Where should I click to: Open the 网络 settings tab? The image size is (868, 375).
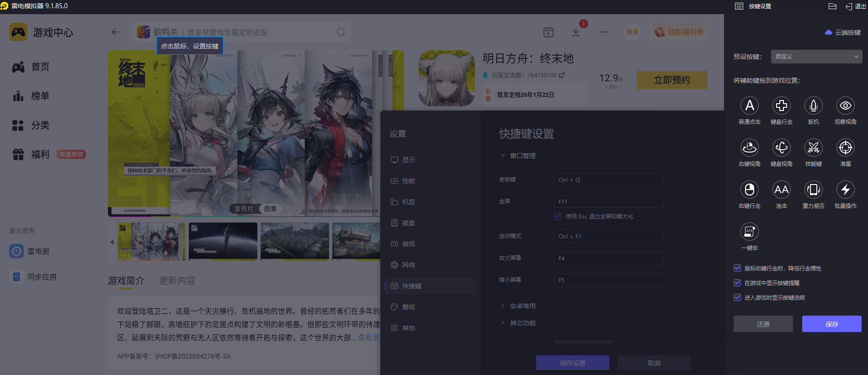[x=431, y=265]
